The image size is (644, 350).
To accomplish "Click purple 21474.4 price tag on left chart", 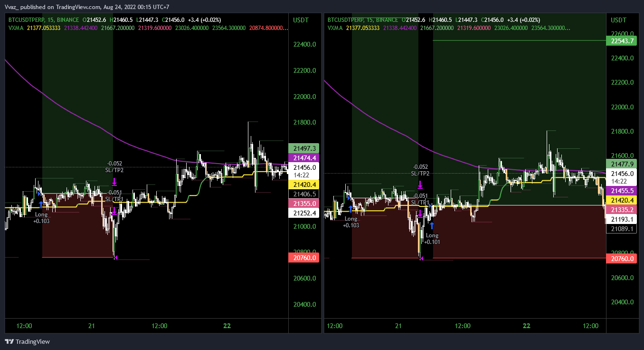I will (305, 158).
